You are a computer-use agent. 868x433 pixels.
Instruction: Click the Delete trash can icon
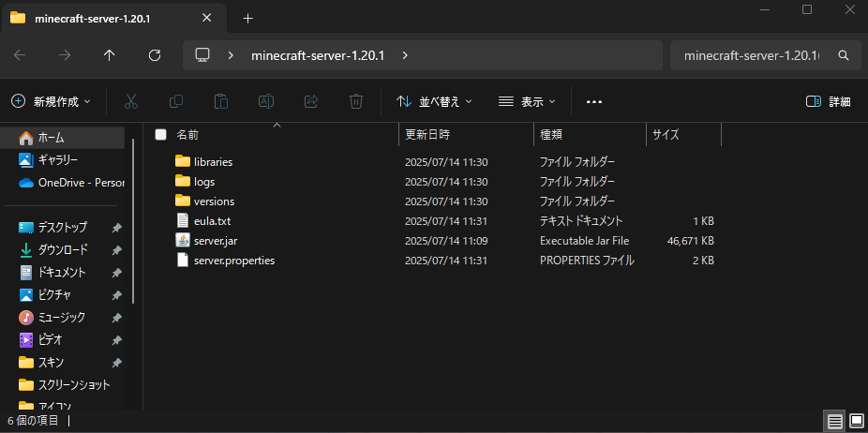coord(356,101)
